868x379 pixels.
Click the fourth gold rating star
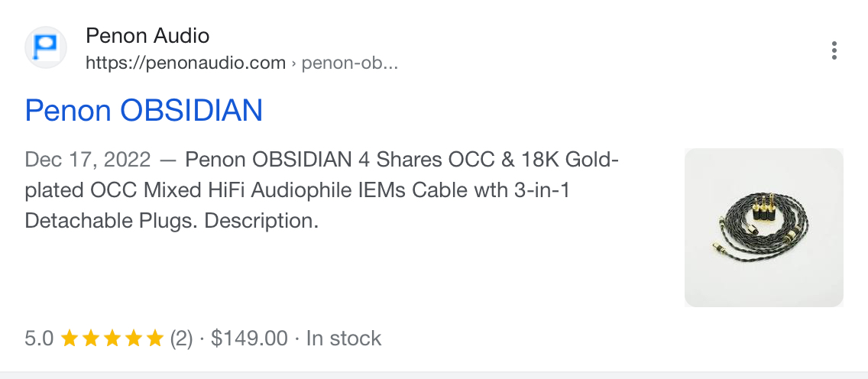tap(134, 338)
